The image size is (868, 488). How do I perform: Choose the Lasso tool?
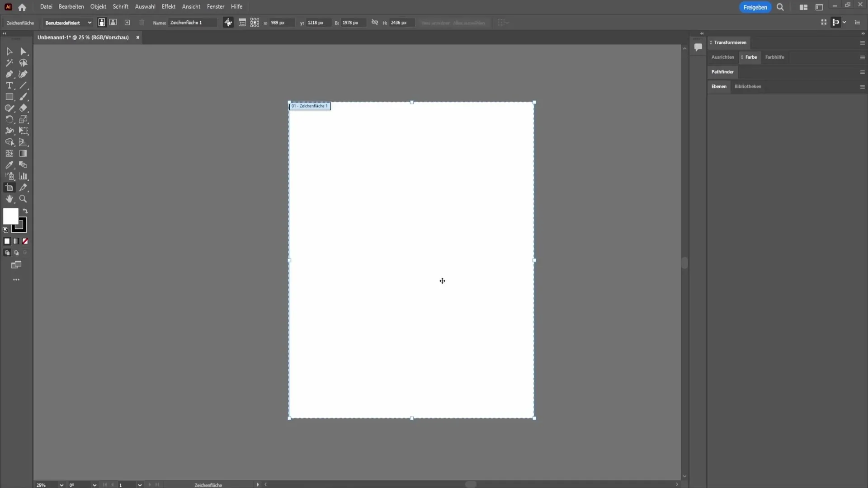[24, 63]
